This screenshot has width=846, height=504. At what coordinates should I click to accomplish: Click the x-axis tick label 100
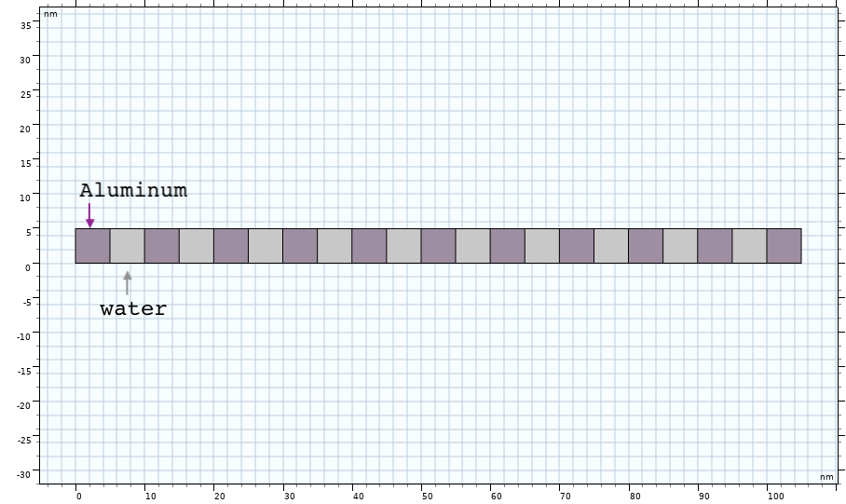[774, 497]
